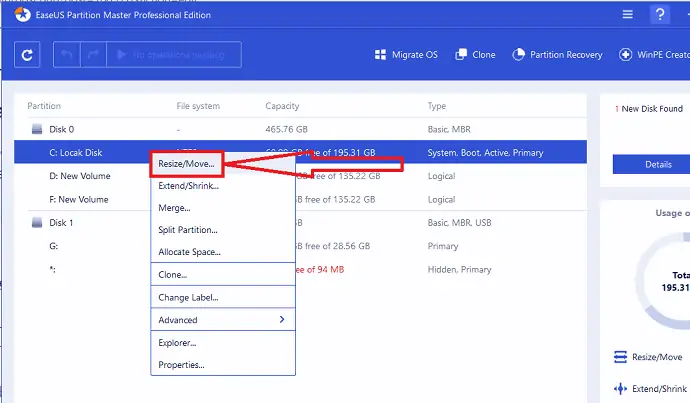Click System, Boot, Active, Primary text
The image size is (690, 403).
pos(485,153)
